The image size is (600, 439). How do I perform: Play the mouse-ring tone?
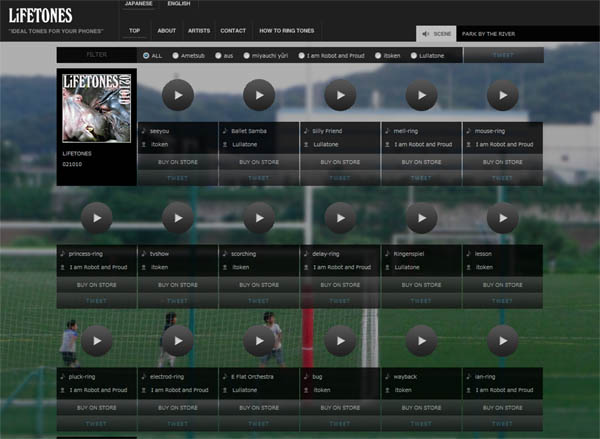click(x=502, y=95)
